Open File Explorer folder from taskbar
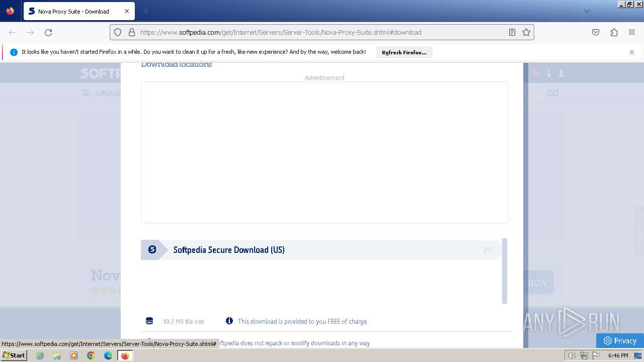 [57, 355]
